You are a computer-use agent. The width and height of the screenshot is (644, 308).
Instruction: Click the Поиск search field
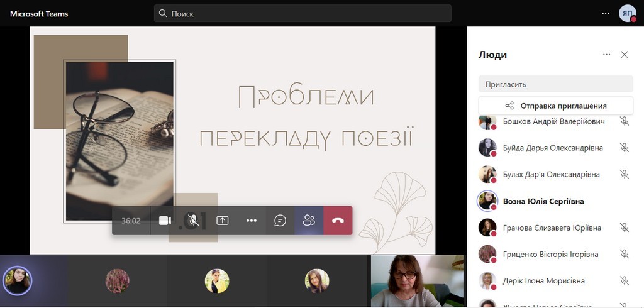coord(303,13)
